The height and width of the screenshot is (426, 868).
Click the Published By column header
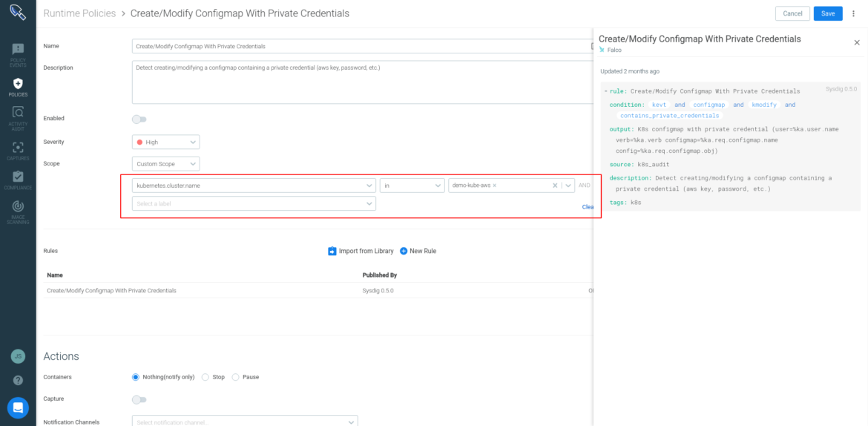379,275
